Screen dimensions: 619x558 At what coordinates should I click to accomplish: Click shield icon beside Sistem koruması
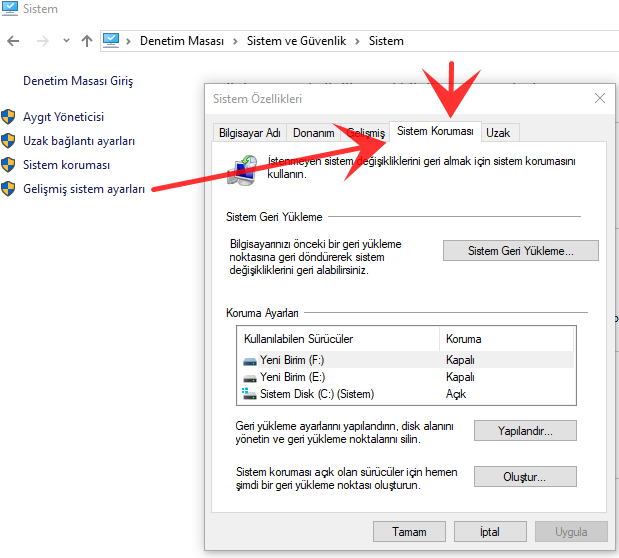click(x=8, y=165)
